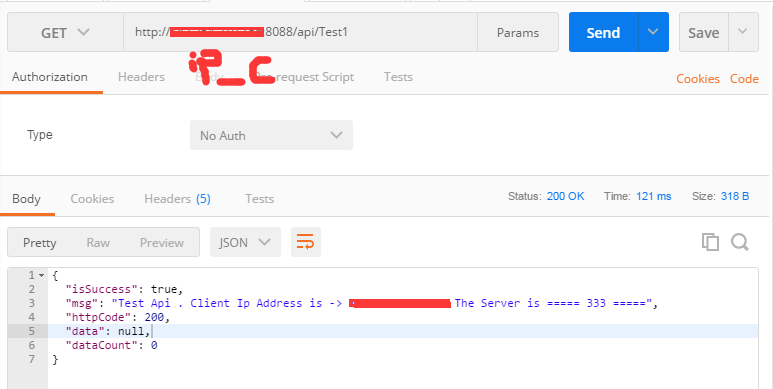This screenshot has height=389, width=773.
Task: Switch response view to Preview
Action: (x=162, y=242)
